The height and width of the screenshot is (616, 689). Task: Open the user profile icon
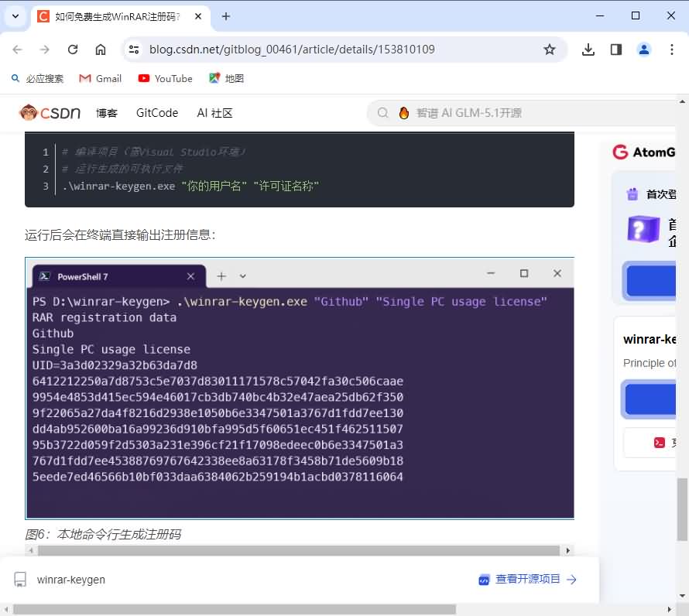(644, 50)
